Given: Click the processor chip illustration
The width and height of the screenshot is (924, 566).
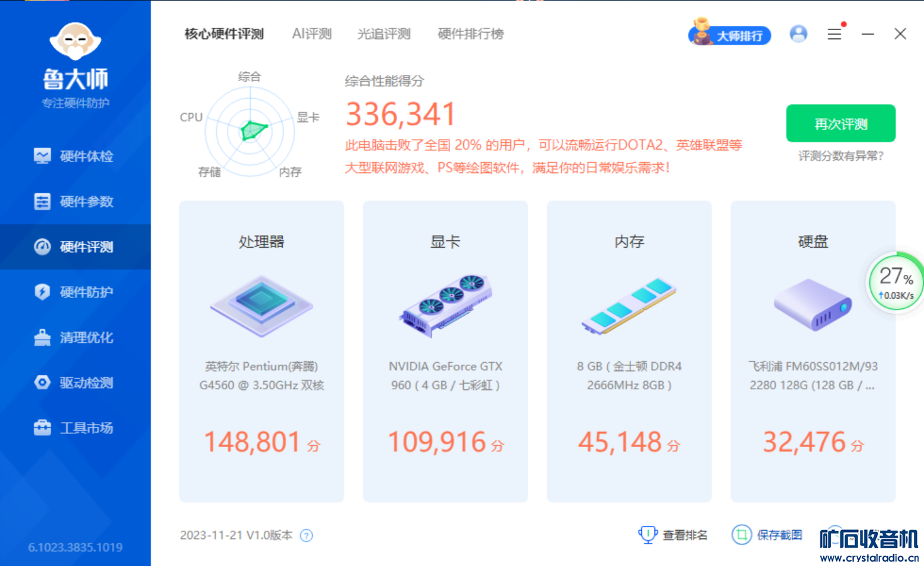Looking at the screenshot, I should pyautogui.click(x=261, y=306).
